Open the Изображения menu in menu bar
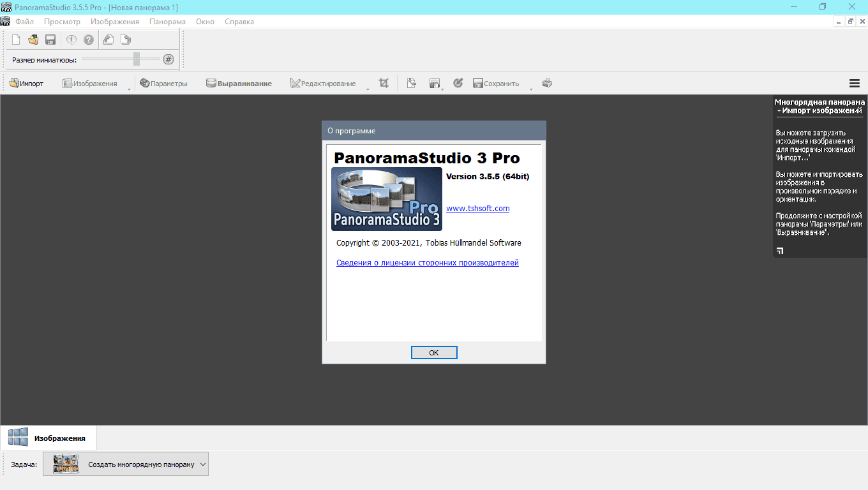This screenshot has height=490, width=868. tap(115, 22)
